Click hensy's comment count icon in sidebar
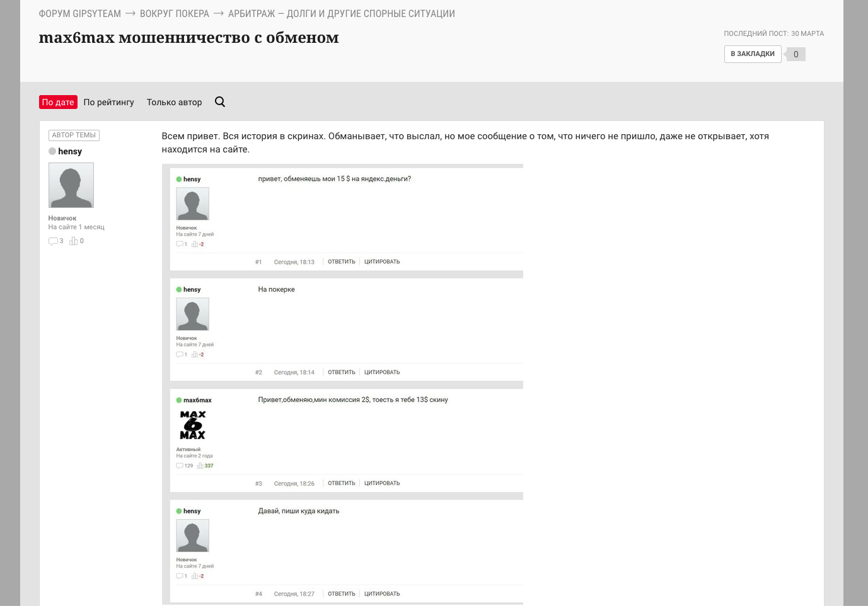The width and height of the screenshot is (868, 606). [53, 241]
